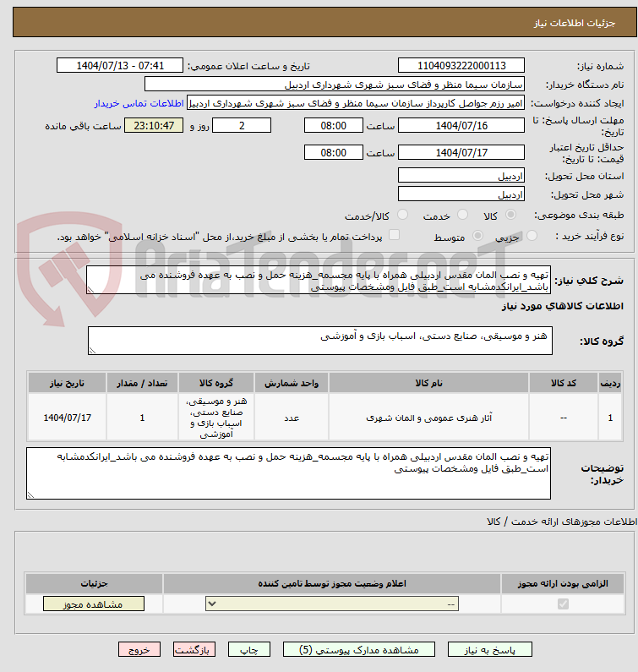Click the response deadline date 1404/07/16 field
The height and width of the screenshot is (672, 638).
point(461,126)
